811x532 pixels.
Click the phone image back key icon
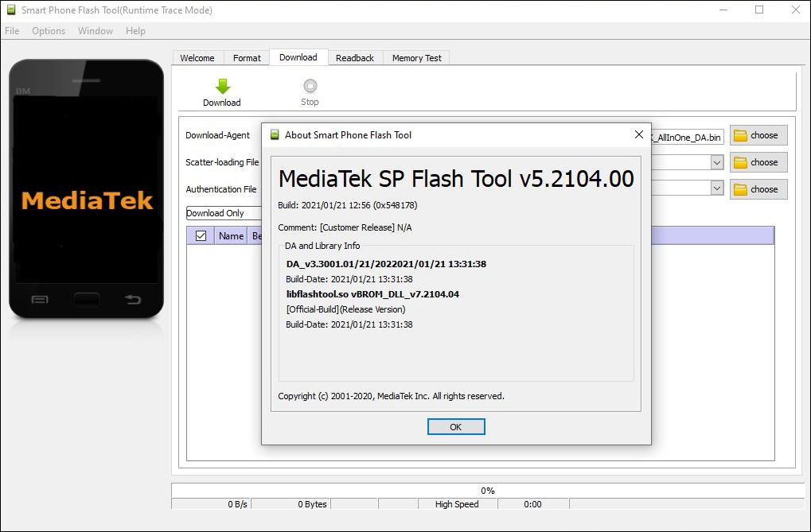[133, 299]
